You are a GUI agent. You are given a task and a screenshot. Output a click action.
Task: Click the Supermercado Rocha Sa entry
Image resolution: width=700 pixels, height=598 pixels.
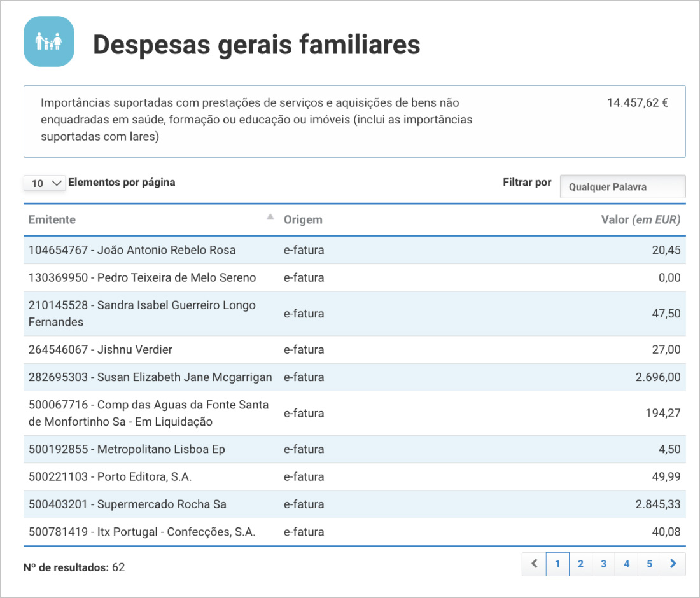[x=127, y=504]
